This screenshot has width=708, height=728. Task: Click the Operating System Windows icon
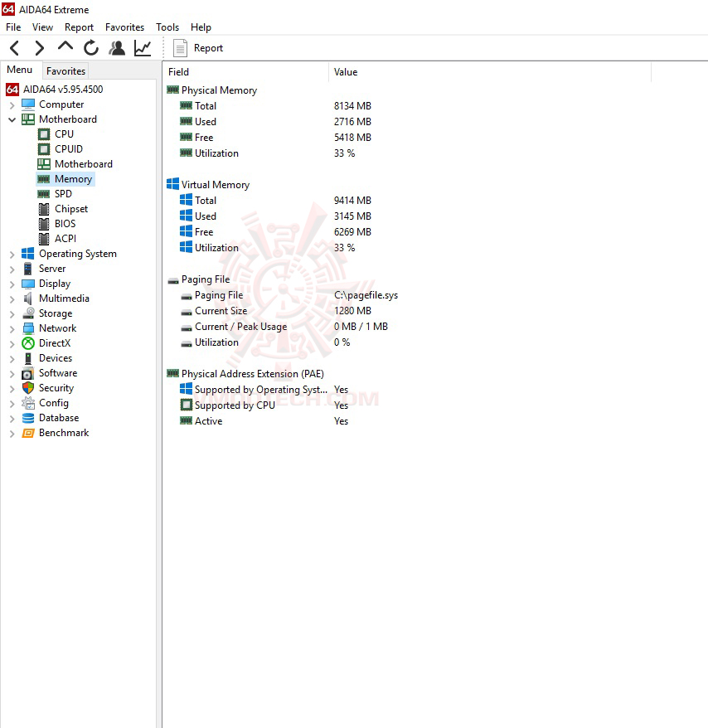pyautogui.click(x=28, y=254)
